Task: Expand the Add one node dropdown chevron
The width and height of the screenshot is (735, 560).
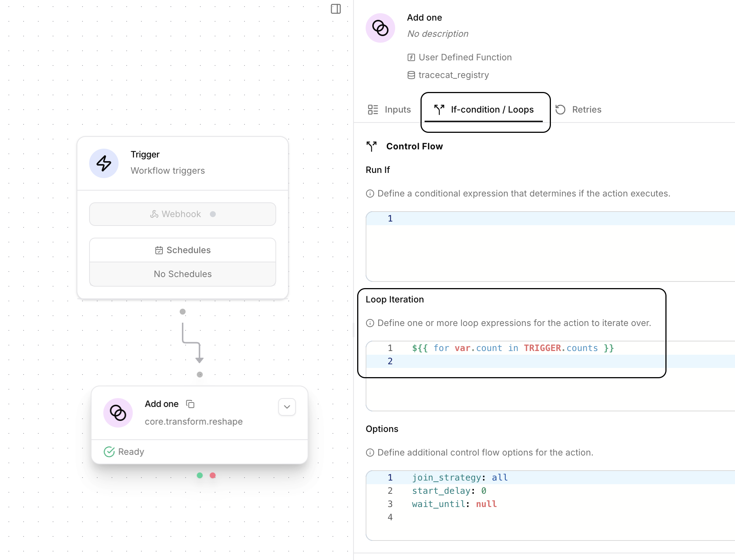Action: click(x=287, y=407)
